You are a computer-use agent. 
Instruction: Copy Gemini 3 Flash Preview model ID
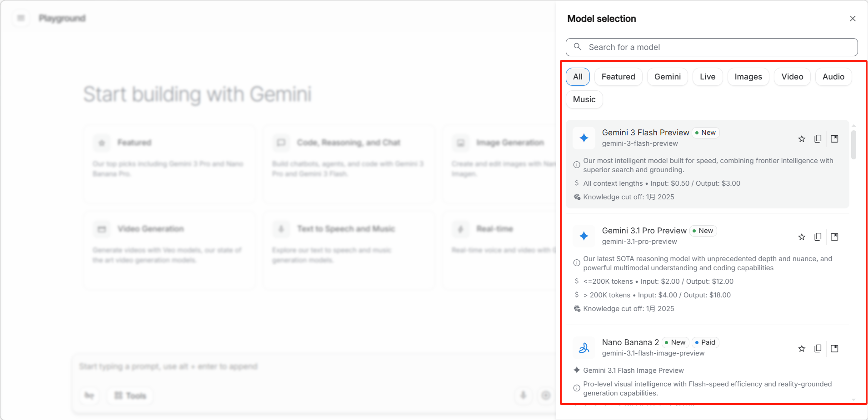818,139
